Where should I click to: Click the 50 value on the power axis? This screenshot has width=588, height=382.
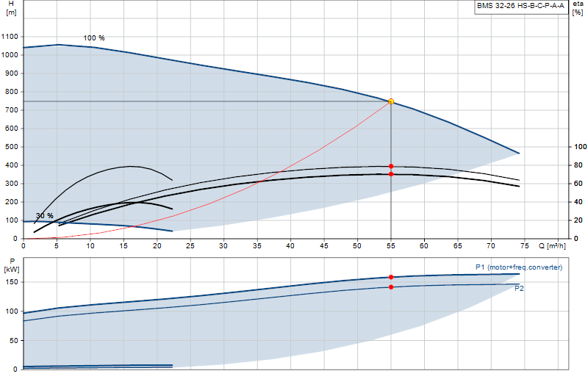pyautogui.click(x=13, y=340)
